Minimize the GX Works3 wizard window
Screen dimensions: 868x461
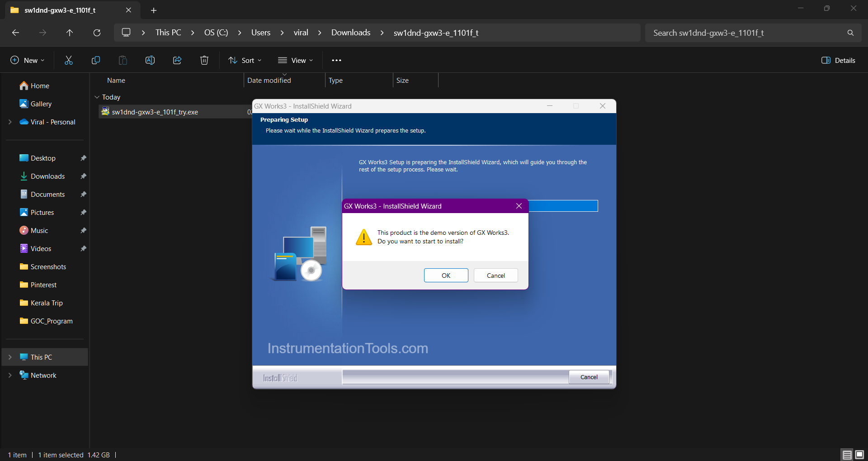tap(550, 106)
